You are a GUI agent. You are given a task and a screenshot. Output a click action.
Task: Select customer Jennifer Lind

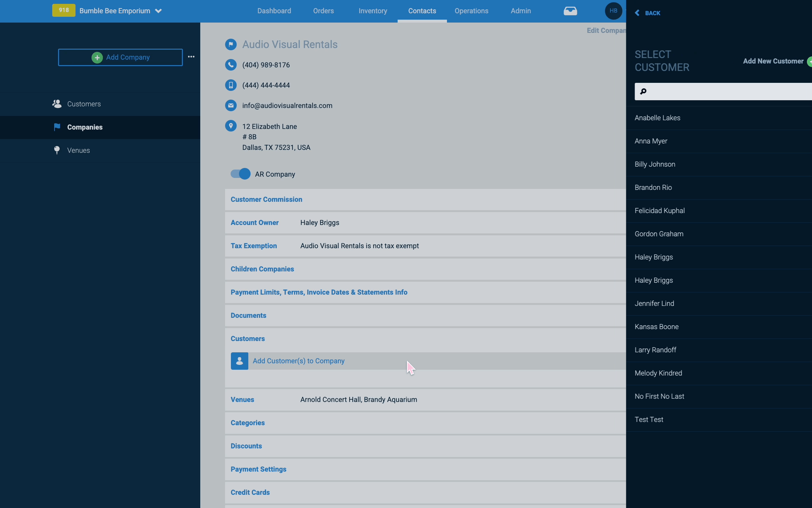719,303
